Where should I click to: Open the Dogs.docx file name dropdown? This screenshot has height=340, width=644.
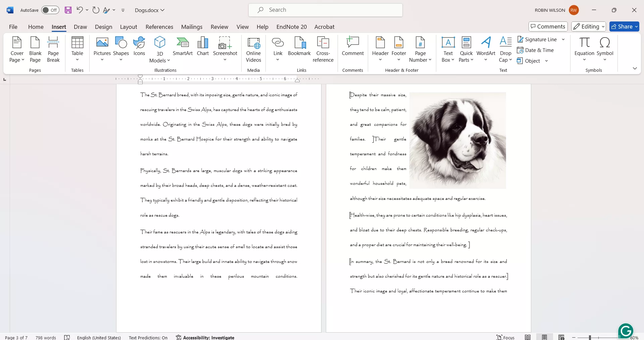(x=150, y=10)
